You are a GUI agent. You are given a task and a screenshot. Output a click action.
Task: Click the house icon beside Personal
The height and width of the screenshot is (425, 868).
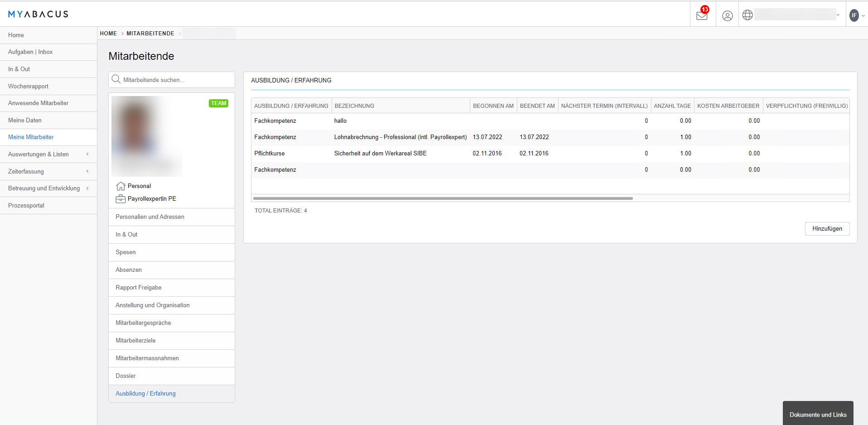coord(121,186)
